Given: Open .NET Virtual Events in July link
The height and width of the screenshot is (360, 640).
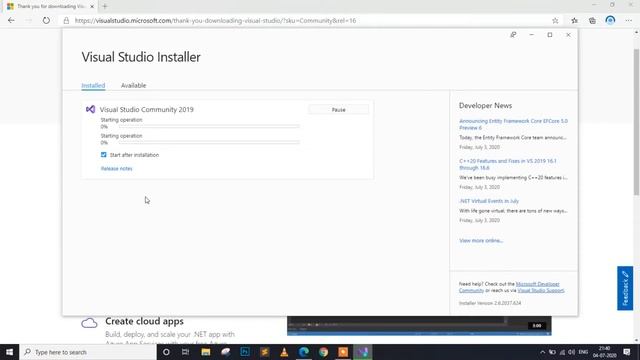Looking at the screenshot, I should 489,201.
